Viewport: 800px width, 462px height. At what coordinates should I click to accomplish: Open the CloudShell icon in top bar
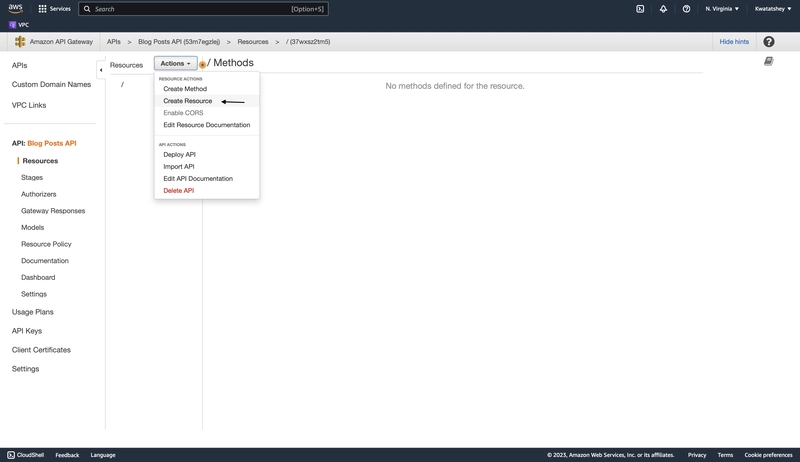pyautogui.click(x=640, y=9)
